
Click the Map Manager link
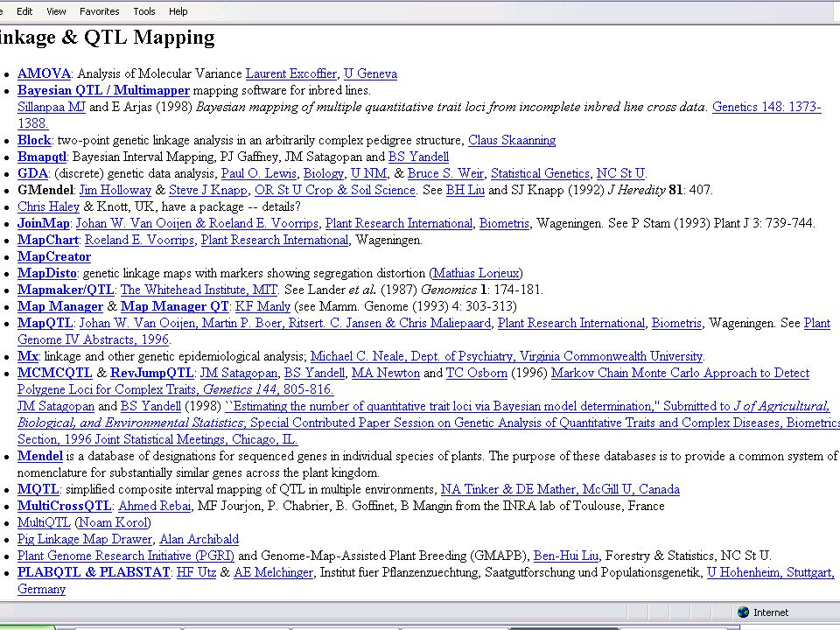point(60,306)
